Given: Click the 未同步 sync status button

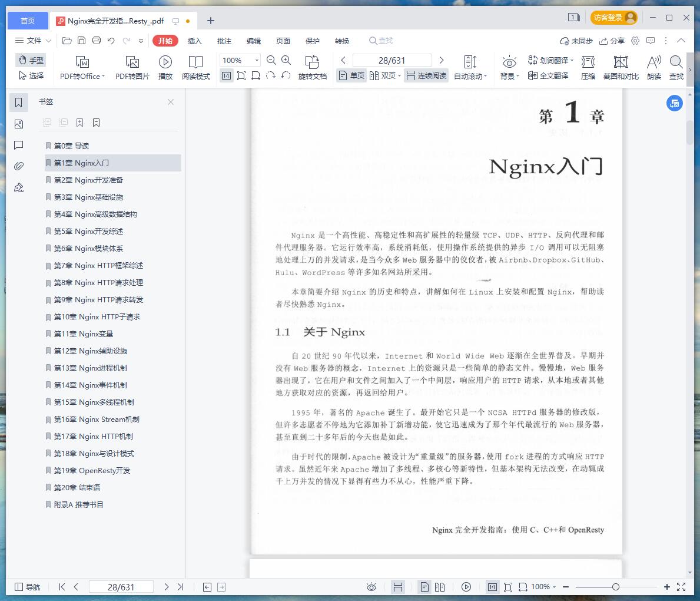Looking at the screenshot, I should coord(576,41).
